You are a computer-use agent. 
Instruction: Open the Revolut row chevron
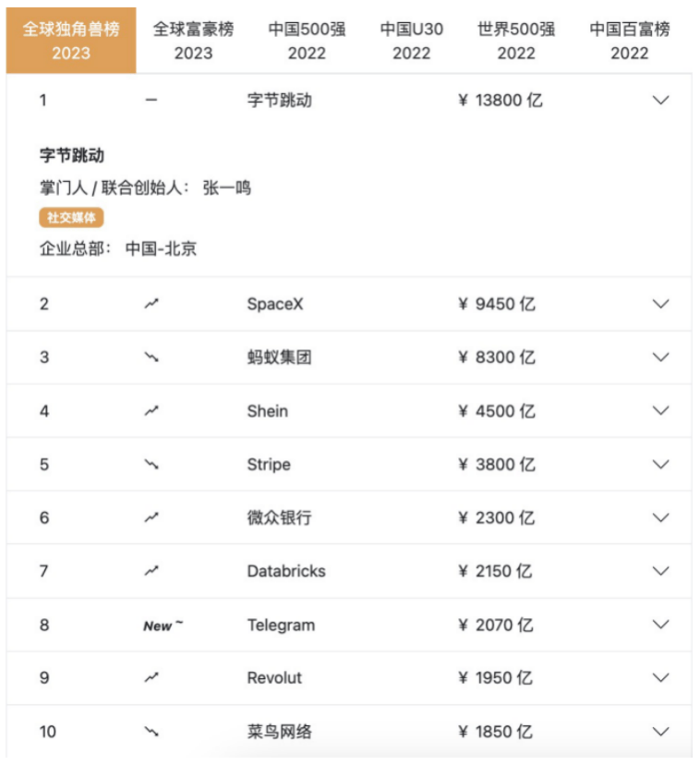tap(660, 678)
